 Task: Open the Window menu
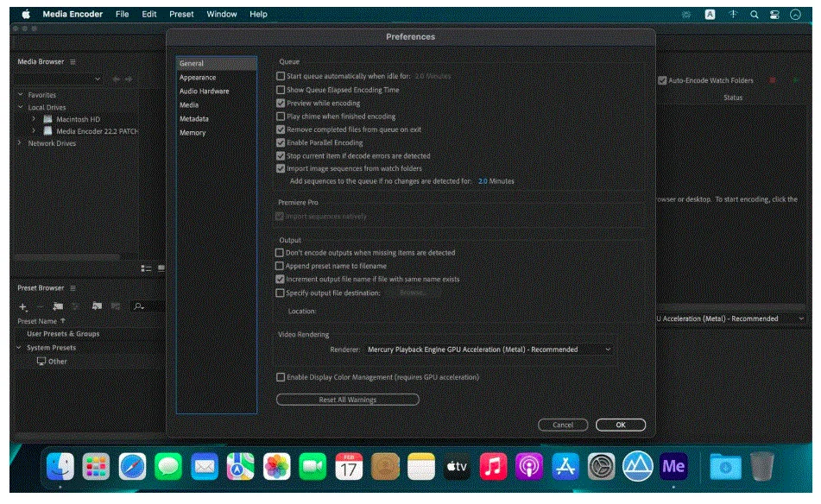tap(222, 15)
